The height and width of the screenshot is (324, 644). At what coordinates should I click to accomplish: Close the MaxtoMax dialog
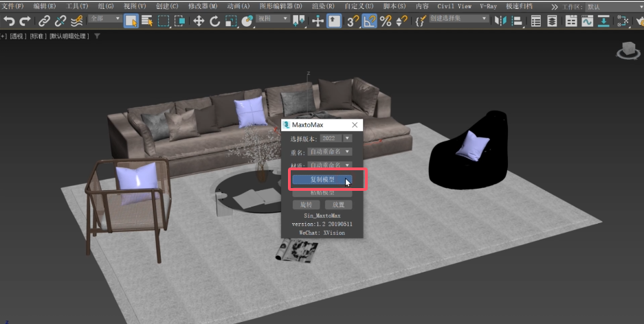[355, 125]
